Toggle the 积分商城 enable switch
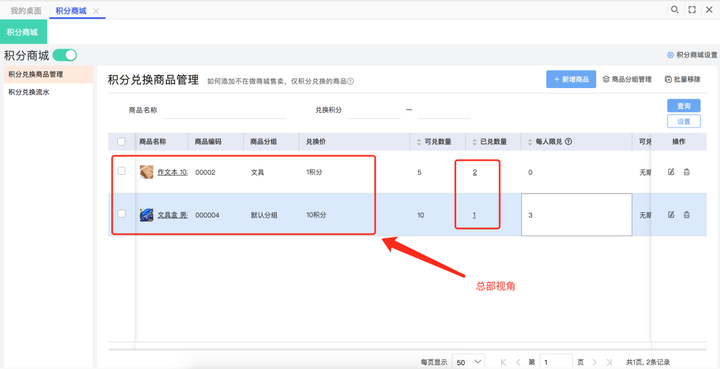The height and width of the screenshot is (369, 720). [65, 56]
